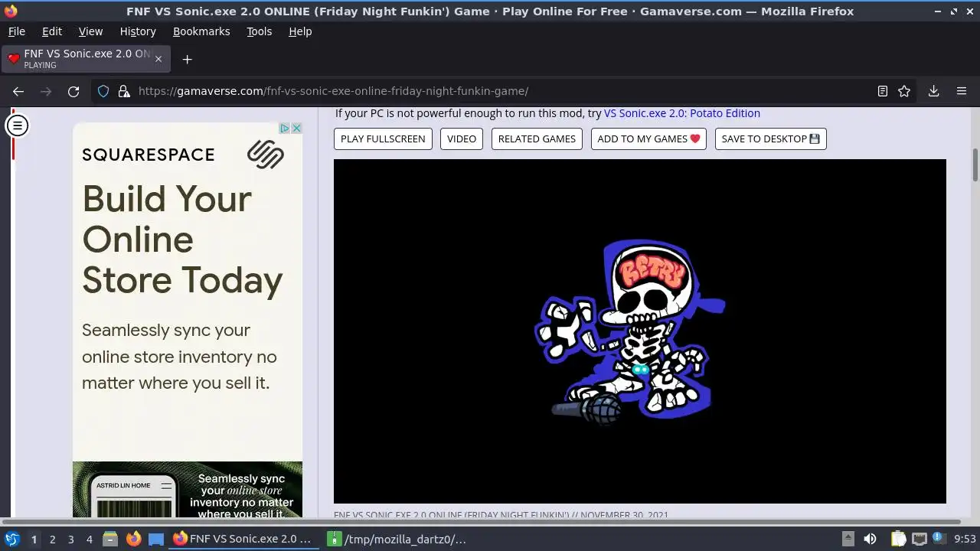Click SAVE TO DESKTOP
The width and height of the screenshot is (980, 551).
pos(770,139)
